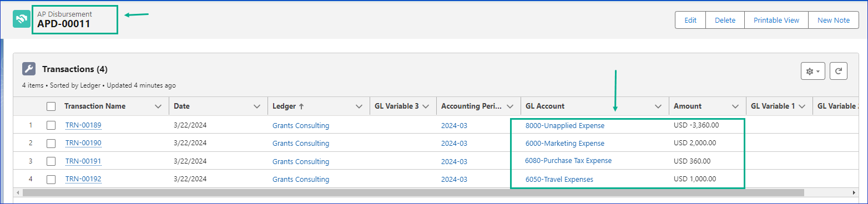Open GL Variable 3 column dropdown
The width and height of the screenshot is (868, 204).
pos(426,106)
